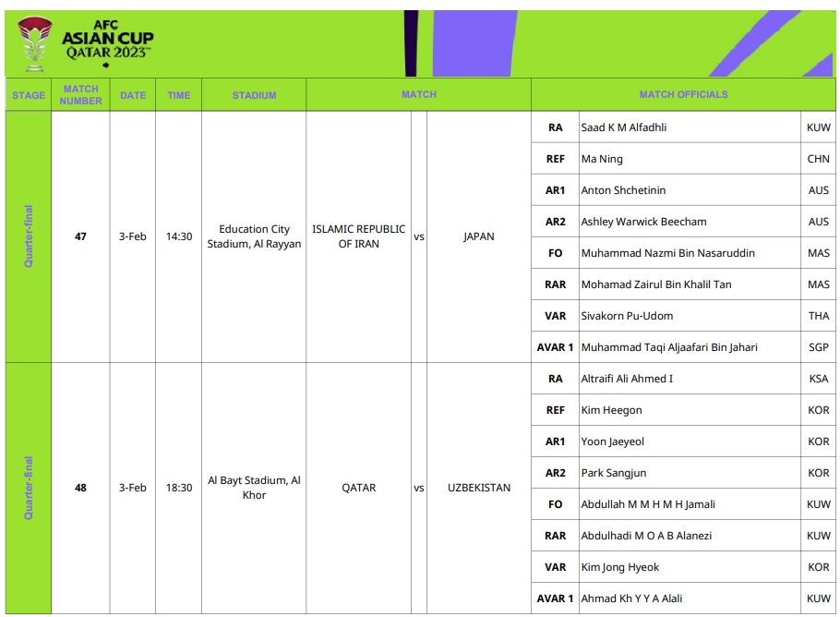This screenshot has height=617, width=840.
Task: Click Muhammad Taqi Aljaafari Bin Jahari name
Action: click(x=669, y=347)
